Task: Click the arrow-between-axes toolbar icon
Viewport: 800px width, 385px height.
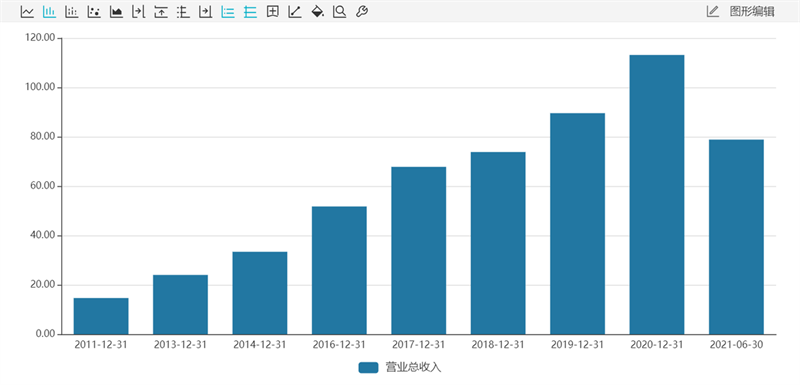Action: pyautogui.click(x=138, y=11)
